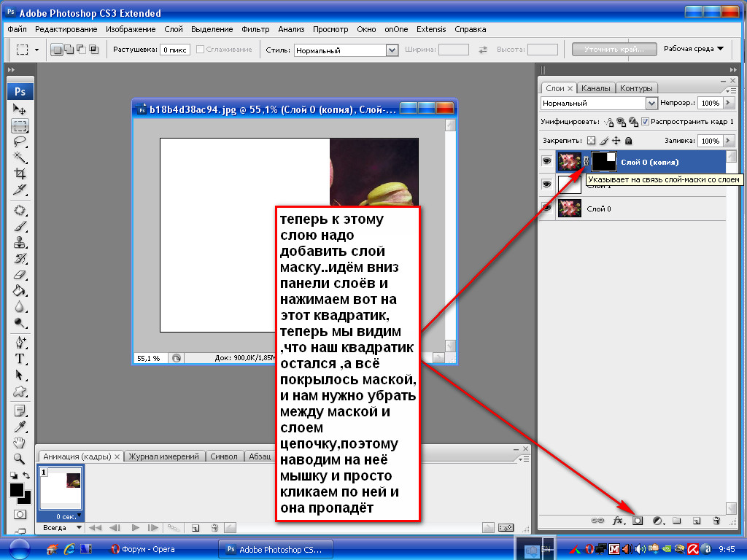Create new adjustment layer icon
The width and height of the screenshot is (747, 560).
click(x=659, y=521)
